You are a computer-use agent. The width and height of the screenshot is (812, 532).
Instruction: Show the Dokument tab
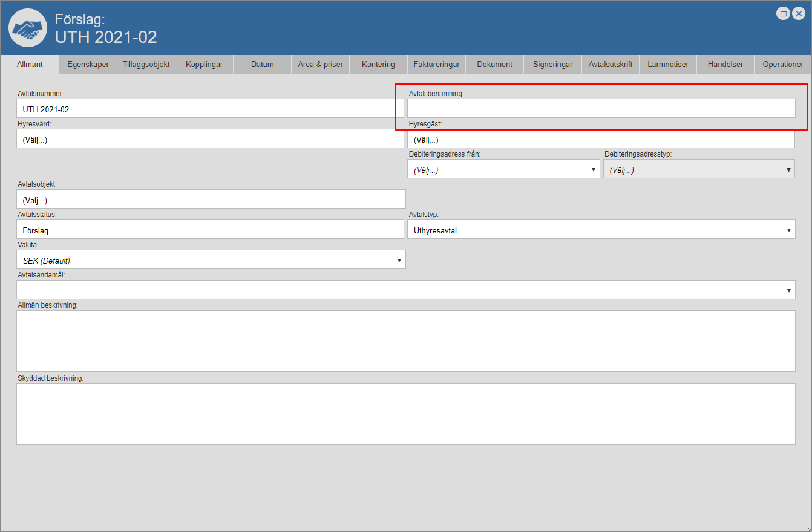coord(494,64)
